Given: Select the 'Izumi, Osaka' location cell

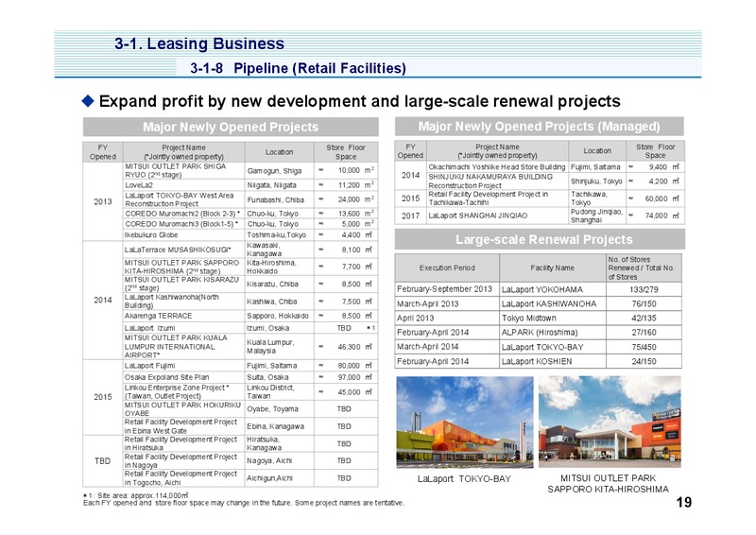Looking at the screenshot, I should pos(279,328).
